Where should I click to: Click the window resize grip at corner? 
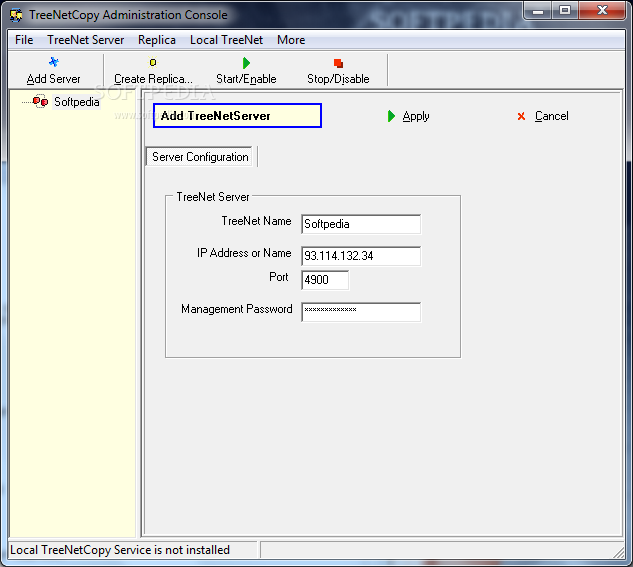tap(619, 552)
